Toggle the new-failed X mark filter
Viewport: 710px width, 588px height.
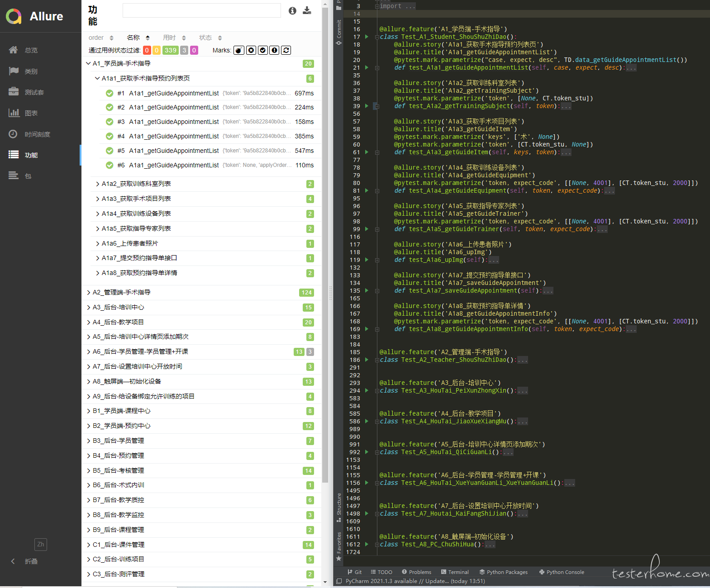[251, 50]
